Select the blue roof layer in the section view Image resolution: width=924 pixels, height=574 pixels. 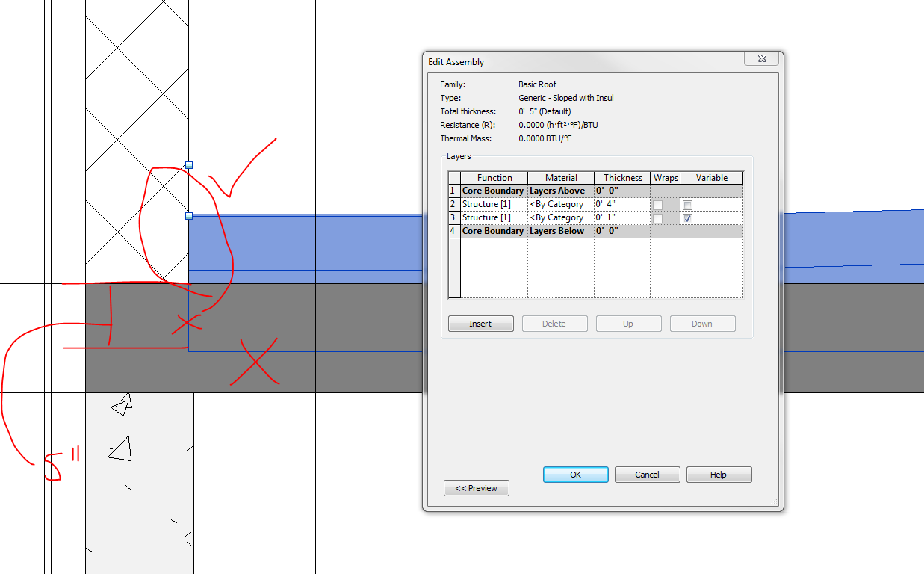tap(299, 247)
